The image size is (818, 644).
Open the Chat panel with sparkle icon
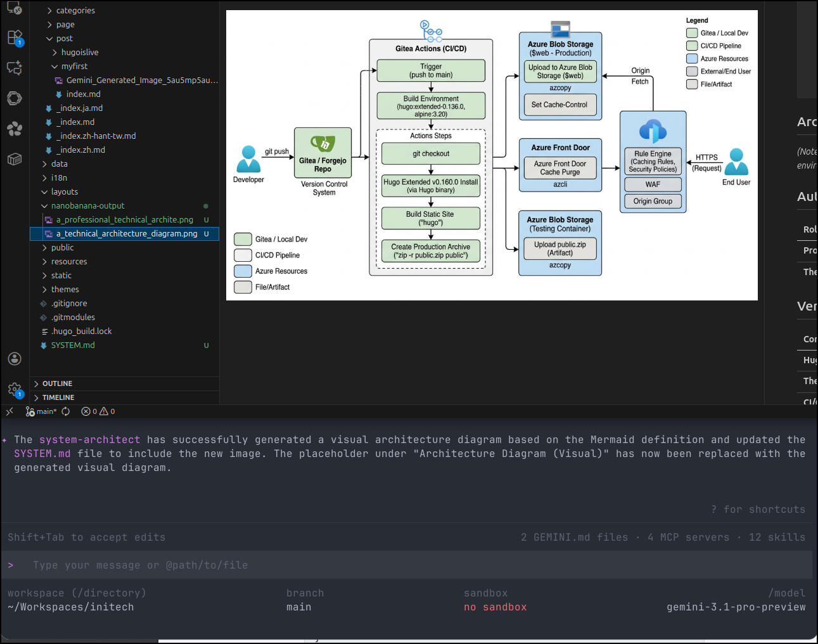[x=15, y=68]
